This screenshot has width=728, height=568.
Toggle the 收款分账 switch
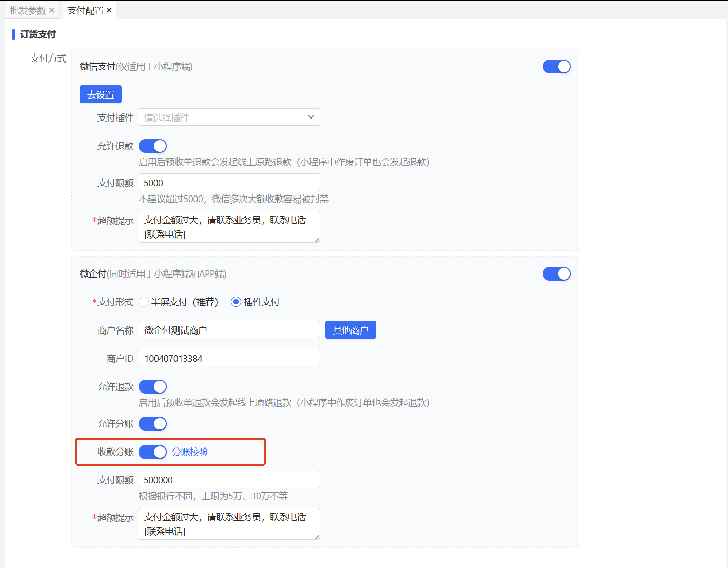pos(153,452)
